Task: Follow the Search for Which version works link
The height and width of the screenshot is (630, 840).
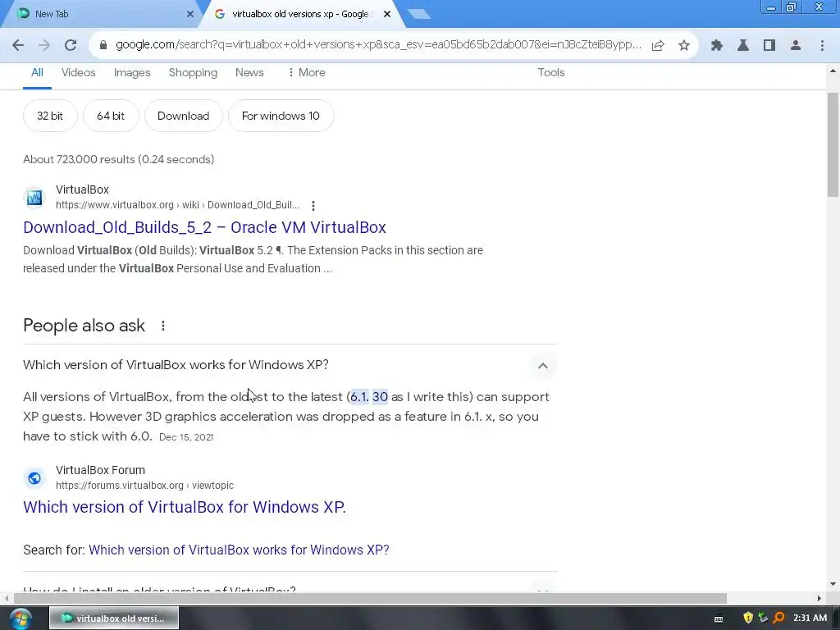Action: pos(239,550)
